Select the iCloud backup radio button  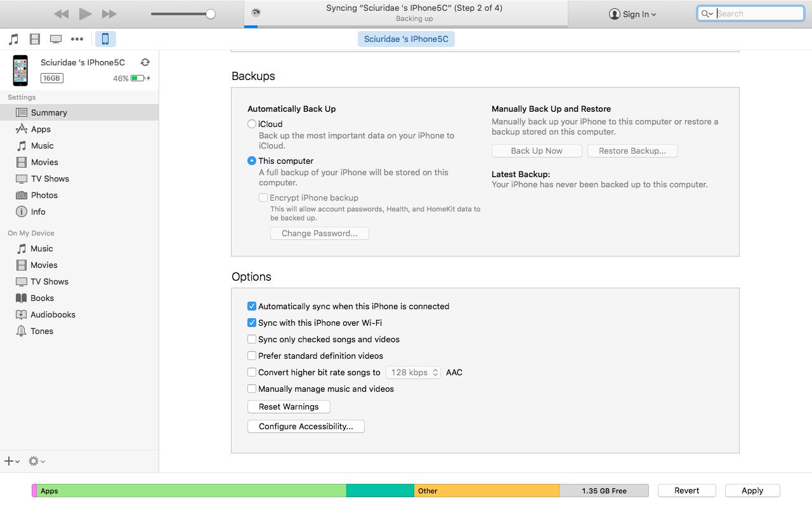252,124
